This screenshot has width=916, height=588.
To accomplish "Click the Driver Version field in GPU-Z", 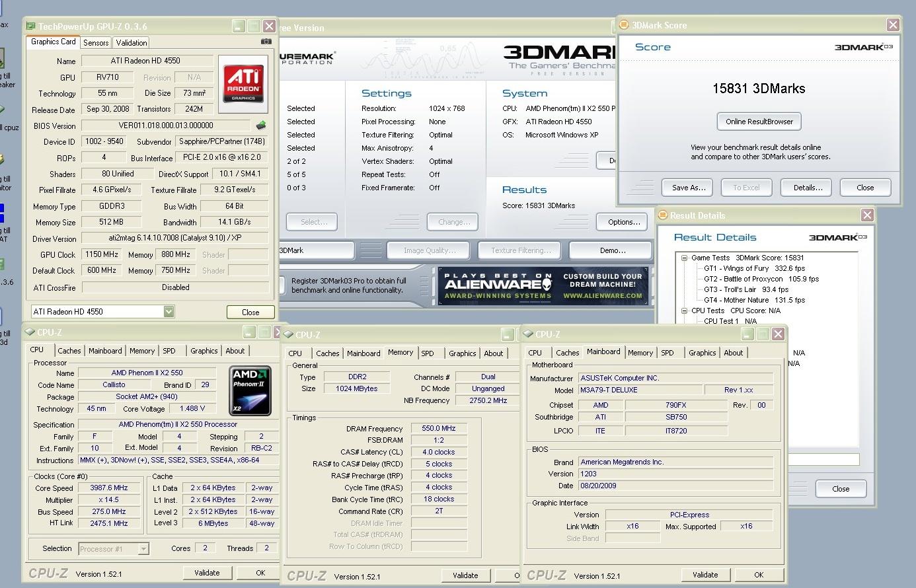I will pyautogui.click(x=175, y=238).
